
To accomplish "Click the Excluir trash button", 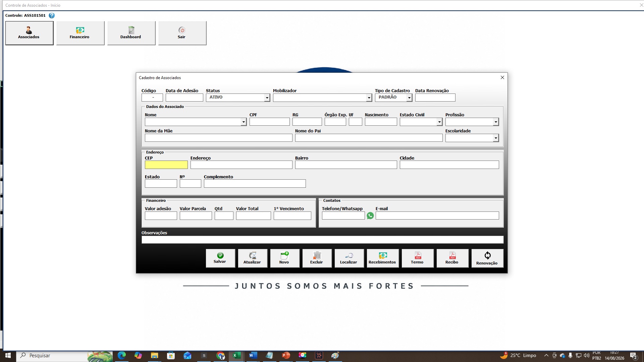I will (317, 258).
